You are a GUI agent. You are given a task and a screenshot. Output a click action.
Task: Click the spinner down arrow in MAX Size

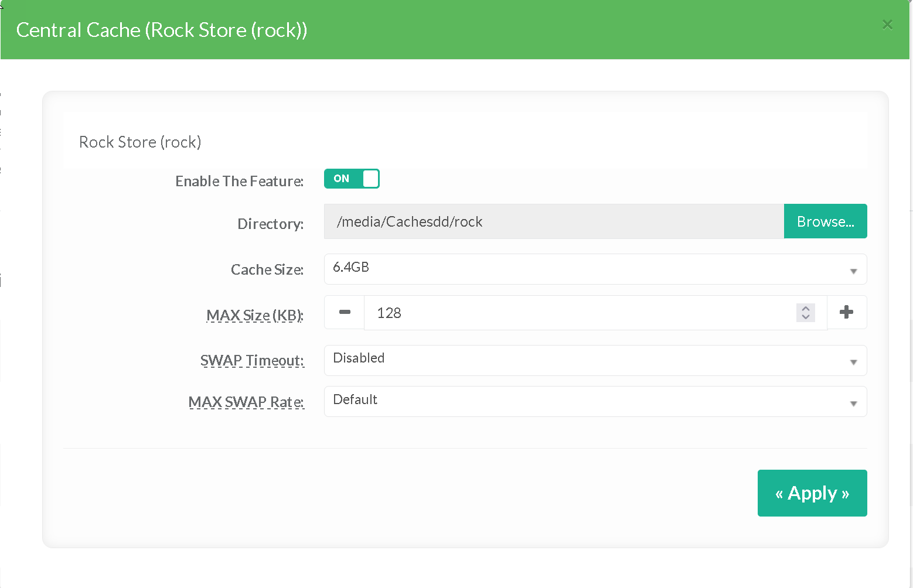[806, 317]
